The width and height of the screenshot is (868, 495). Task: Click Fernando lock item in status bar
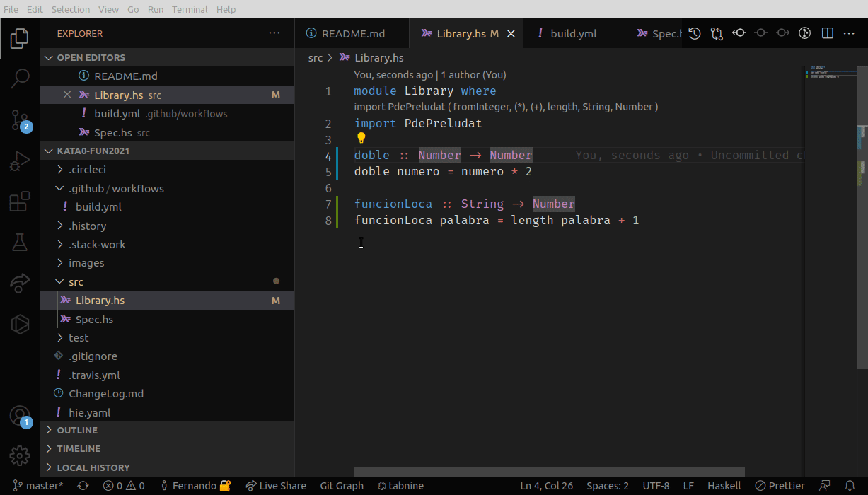point(196,486)
